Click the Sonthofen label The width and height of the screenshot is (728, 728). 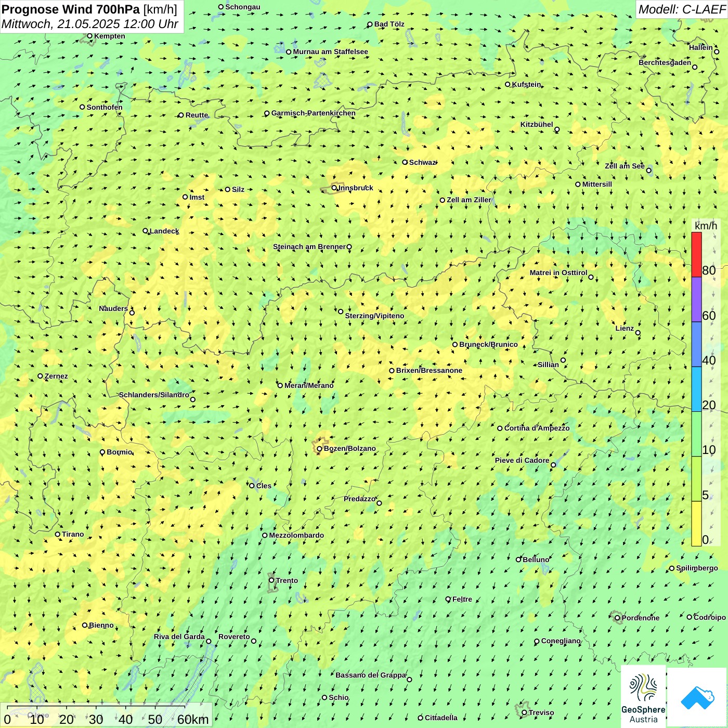pyautogui.click(x=105, y=107)
